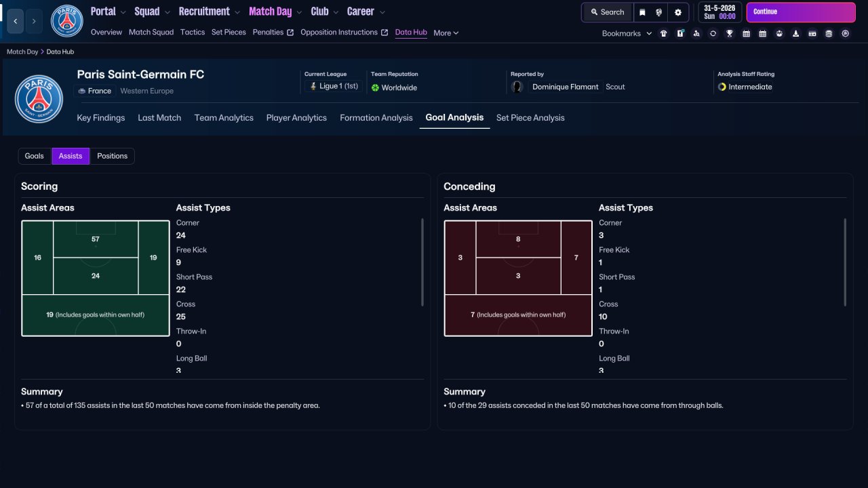Open the Set Piece Analysis tab
The width and height of the screenshot is (868, 488).
[x=530, y=118]
